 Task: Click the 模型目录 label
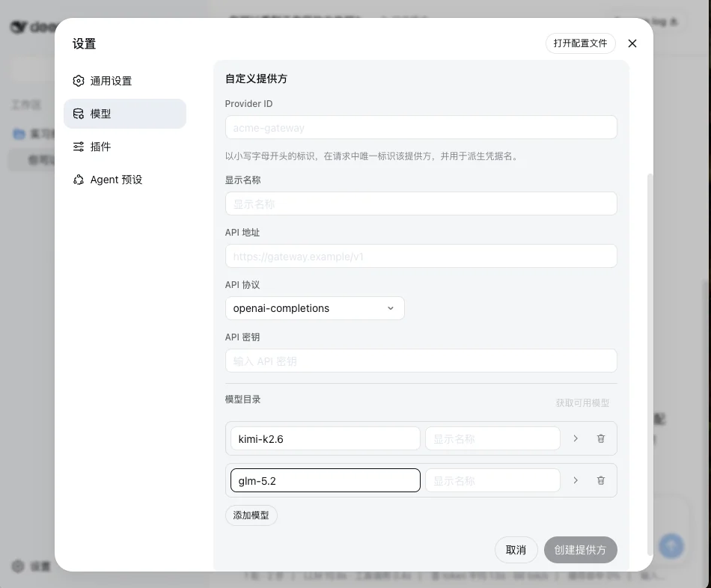coord(242,399)
